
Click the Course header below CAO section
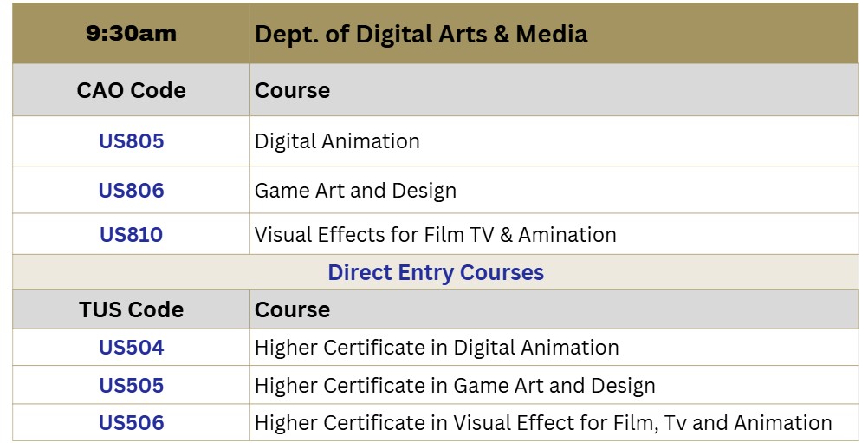click(x=292, y=90)
